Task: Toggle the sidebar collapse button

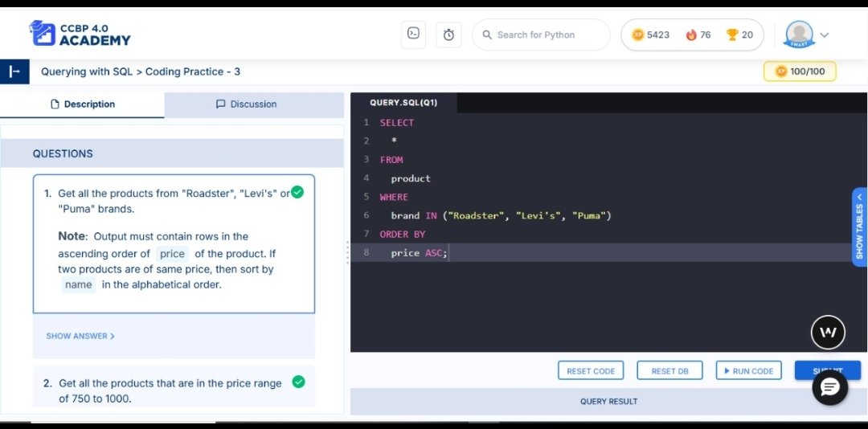Action: tap(14, 71)
